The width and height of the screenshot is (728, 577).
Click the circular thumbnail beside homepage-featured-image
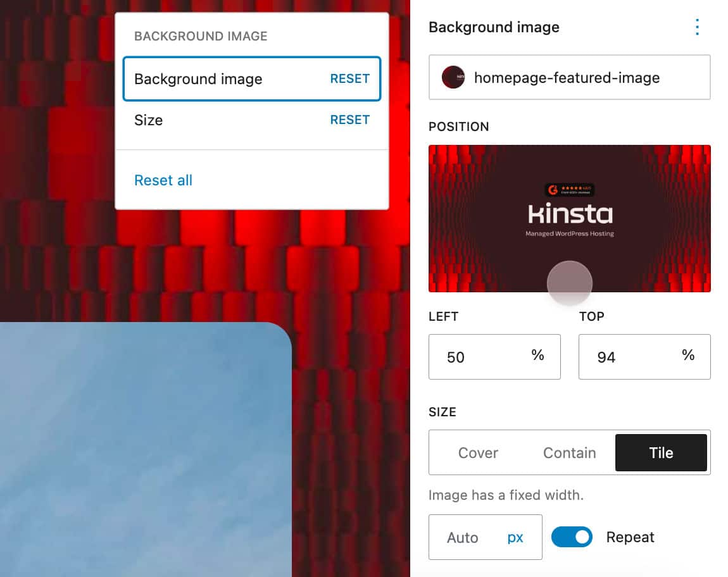pyautogui.click(x=453, y=77)
